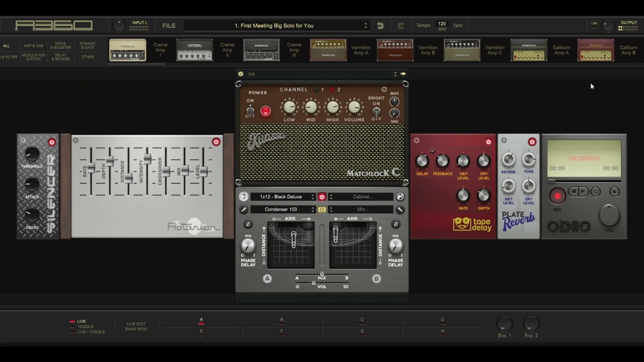
Task: Click the Tempo Sync button
Action: pyautogui.click(x=458, y=26)
